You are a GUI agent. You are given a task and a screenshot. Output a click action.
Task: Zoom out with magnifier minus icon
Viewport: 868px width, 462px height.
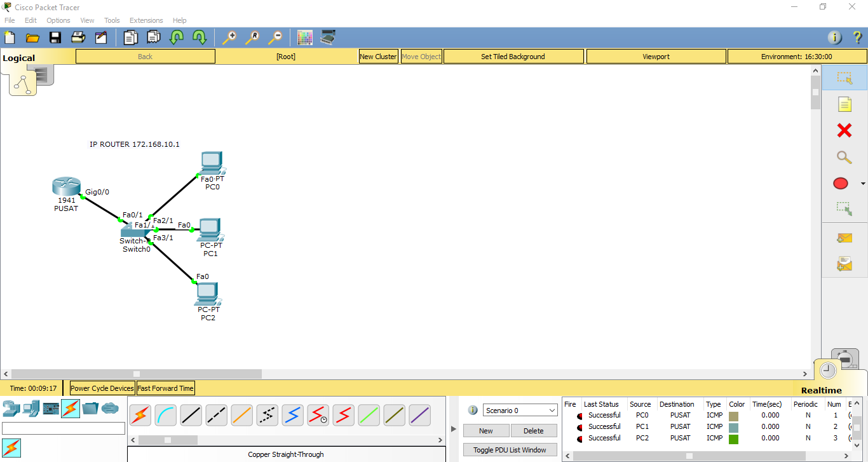[275, 37]
